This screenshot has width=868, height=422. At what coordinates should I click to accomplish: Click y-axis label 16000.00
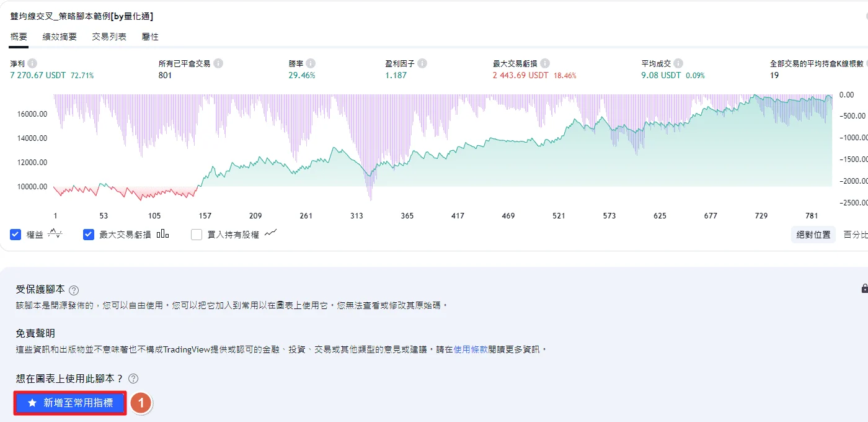point(32,114)
